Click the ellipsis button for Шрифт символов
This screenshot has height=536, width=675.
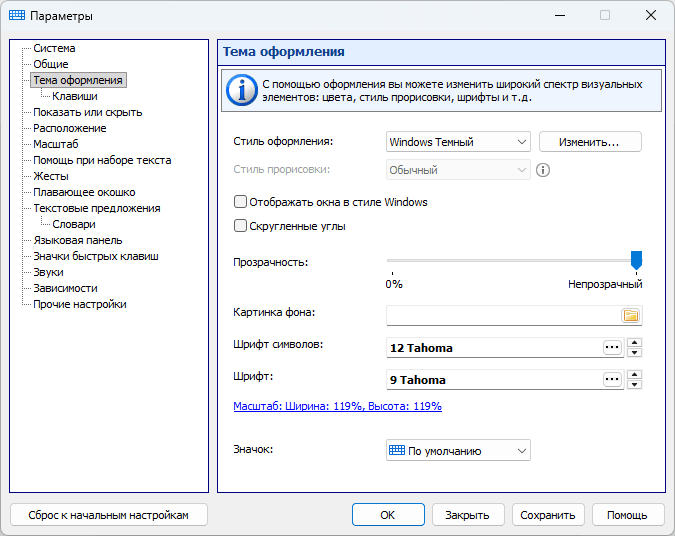[612, 347]
